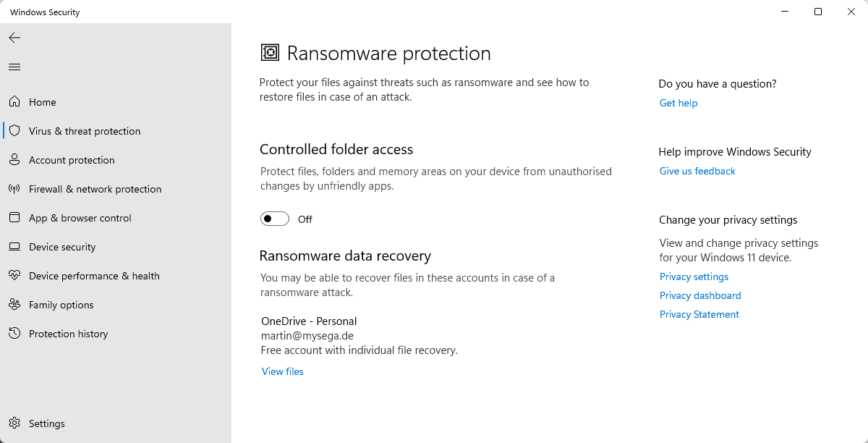Click the App & browser control icon
The height and width of the screenshot is (443, 868).
pos(14,218)
